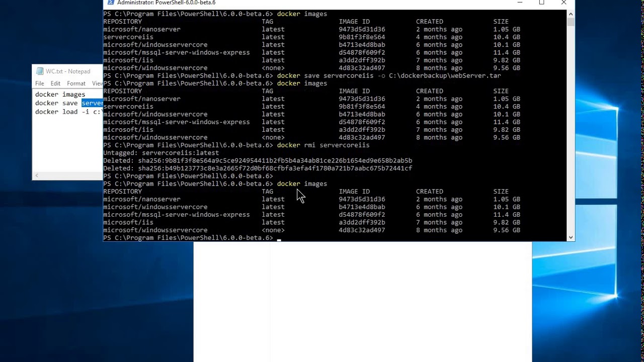Click the PowerShell scrollbar down arrow
This screenshot has height=362, width=644.
(571, 237)
